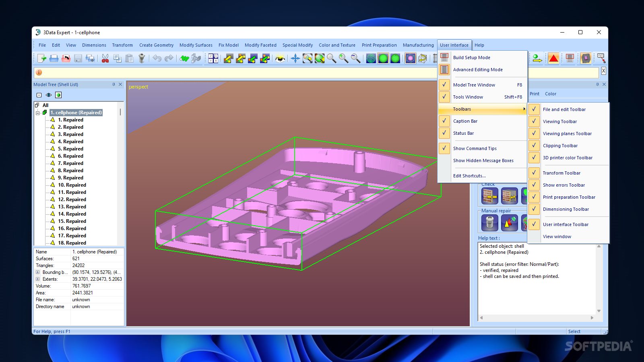This screenshot has width=644, height=362.
Task: Select tree item 12. Repaired
Action: pyautogui.click(x=72, y=200)
